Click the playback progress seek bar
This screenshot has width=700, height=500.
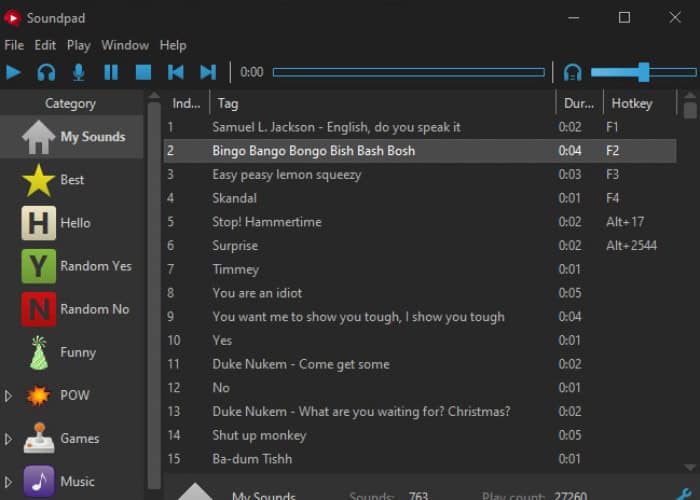pyautogui.click(x=408, y=72)
